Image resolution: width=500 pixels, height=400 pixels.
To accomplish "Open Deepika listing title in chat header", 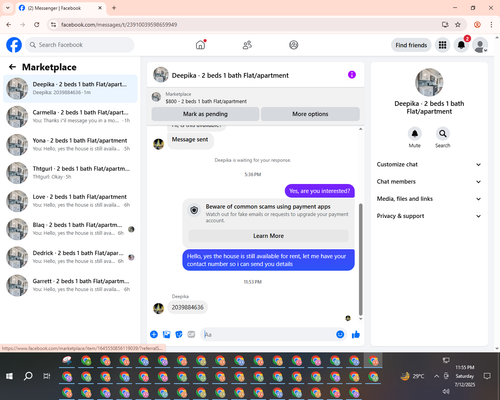I will pyautogui.click(x=230, y=75).
